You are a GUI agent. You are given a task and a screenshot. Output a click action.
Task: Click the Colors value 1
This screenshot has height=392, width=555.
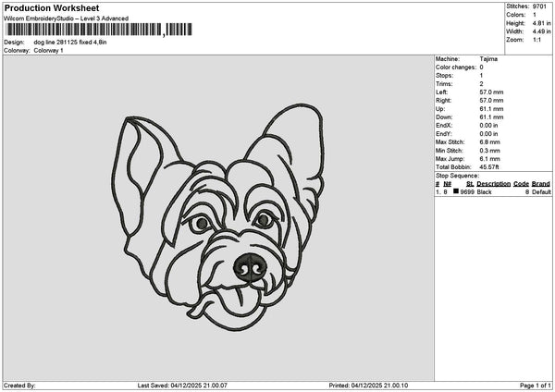coord(535,15)
